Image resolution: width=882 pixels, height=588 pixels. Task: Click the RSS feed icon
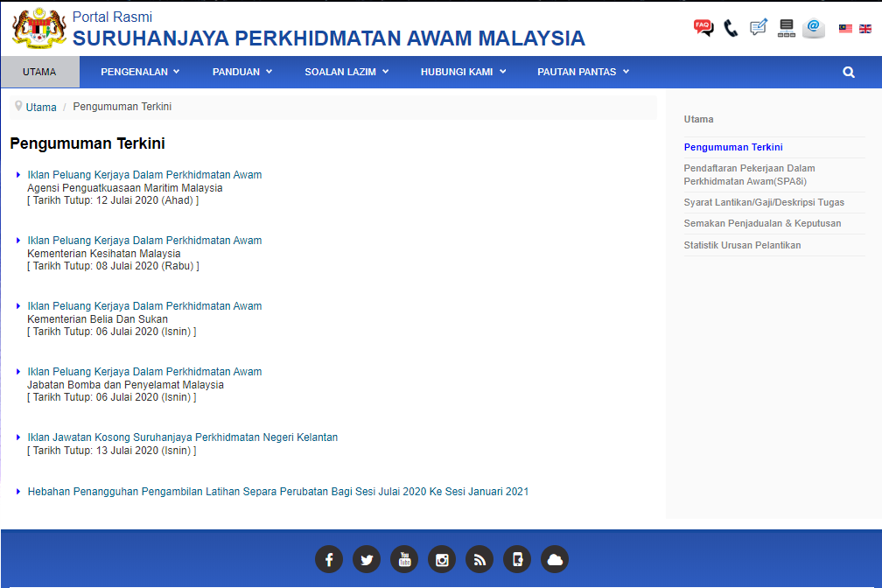click(479, 559)
